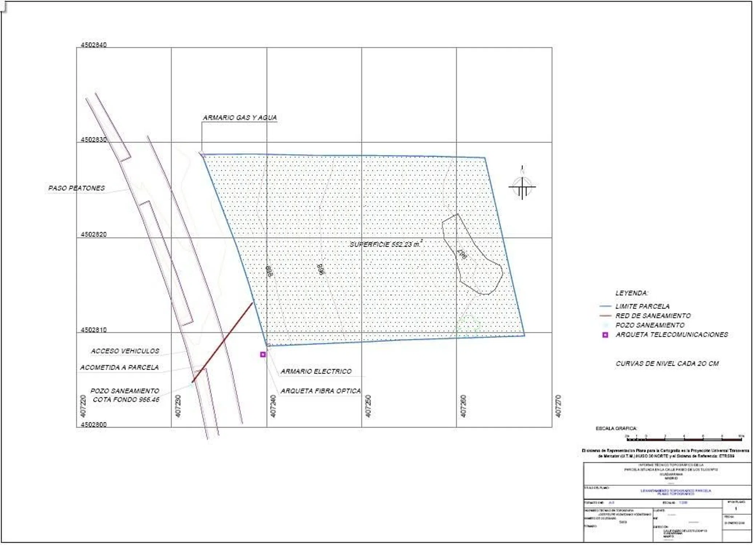Click the CURVAS DE NIVEL CADA 20 CM note
756x545 pixels.
click(x=667, y=363)
